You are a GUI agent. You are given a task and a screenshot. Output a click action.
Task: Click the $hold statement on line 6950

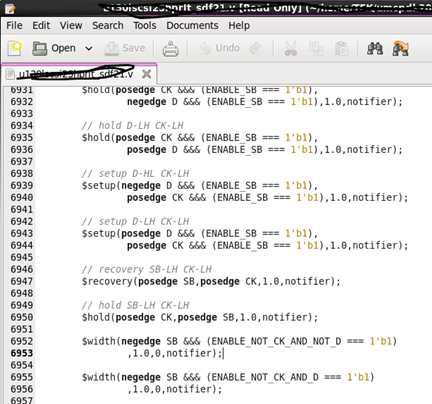click(200, 317)
